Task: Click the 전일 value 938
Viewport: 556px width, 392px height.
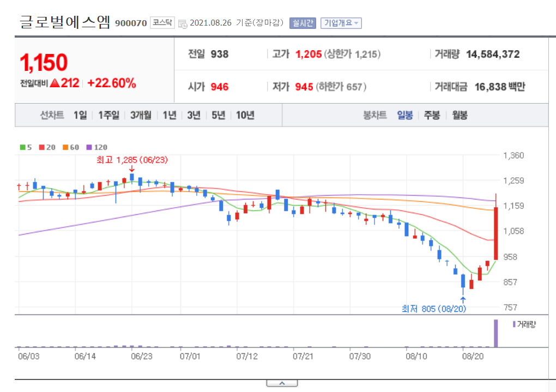Action: (220, 55)
